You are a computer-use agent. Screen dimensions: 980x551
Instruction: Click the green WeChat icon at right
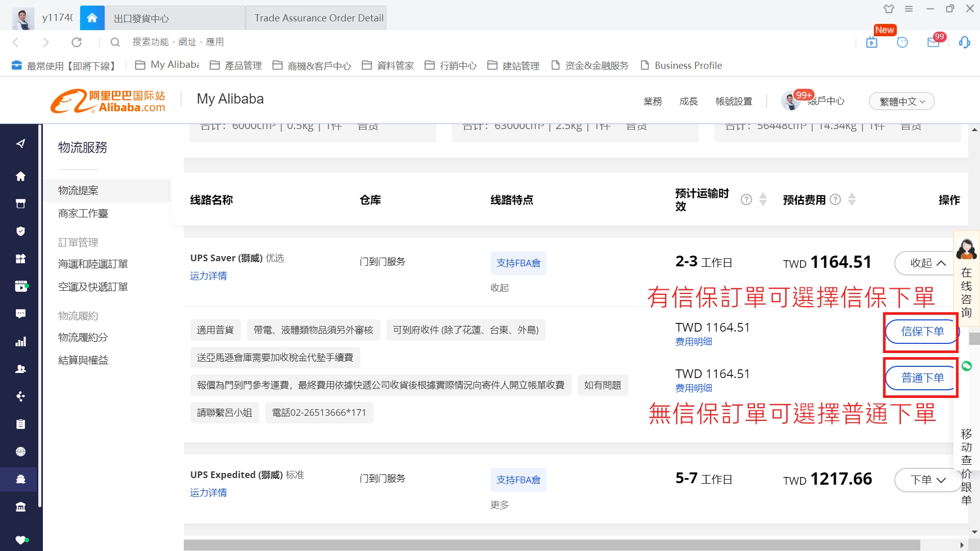click(967, 366)
